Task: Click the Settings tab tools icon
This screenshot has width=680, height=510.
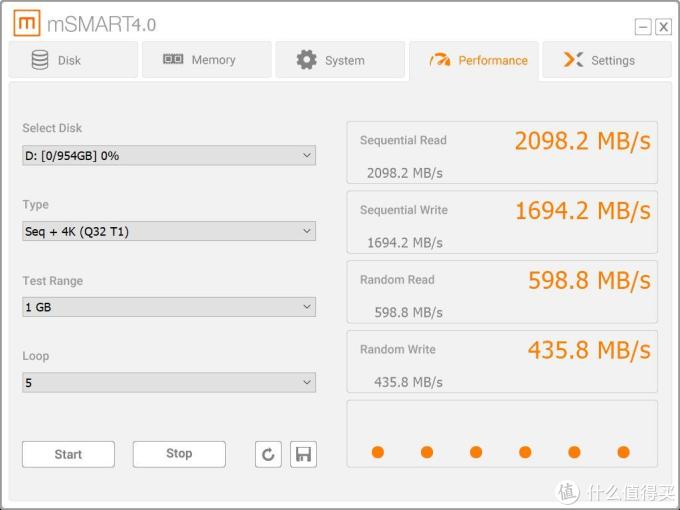Action: (x=573, y=59)
